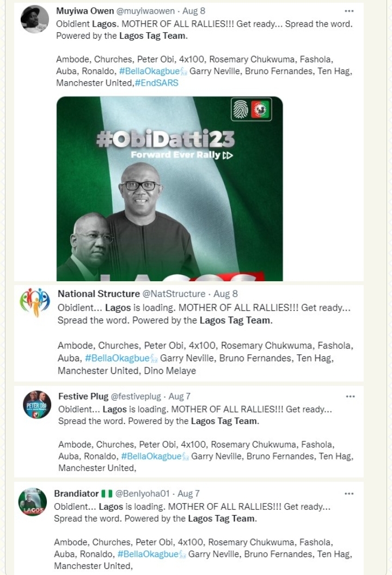This screenshot has height=575, width=392.
Task: Open the @NatStructure handle
Action: tap(174, 294)
